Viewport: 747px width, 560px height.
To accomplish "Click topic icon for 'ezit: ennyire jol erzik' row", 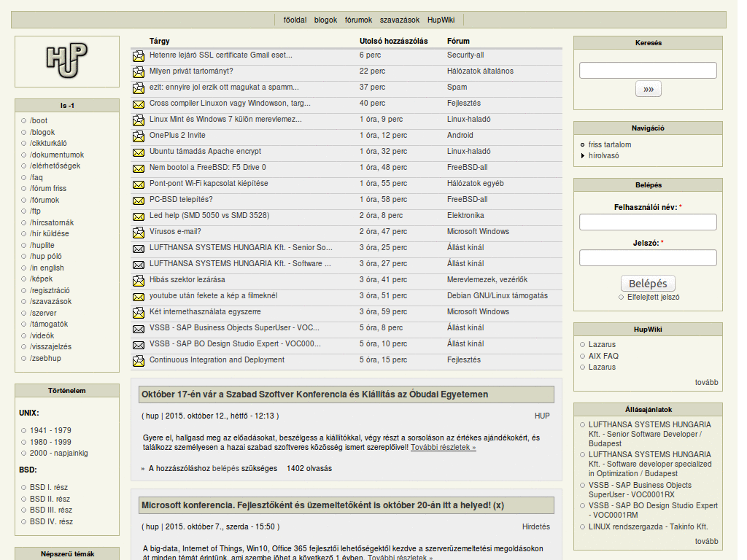I will coord(139,88).
